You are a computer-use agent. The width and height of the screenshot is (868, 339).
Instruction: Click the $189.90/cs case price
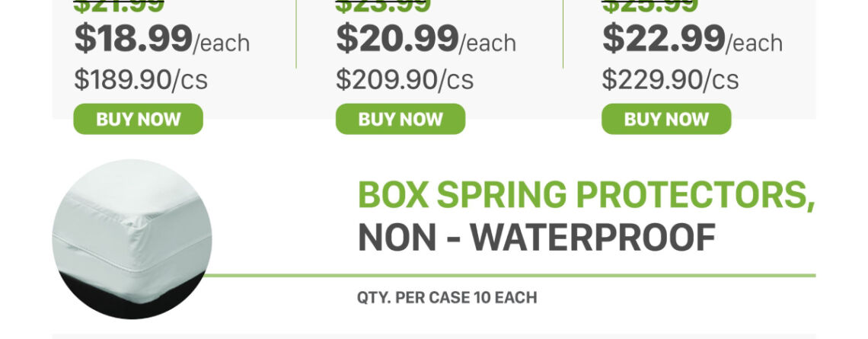[141, 79]
